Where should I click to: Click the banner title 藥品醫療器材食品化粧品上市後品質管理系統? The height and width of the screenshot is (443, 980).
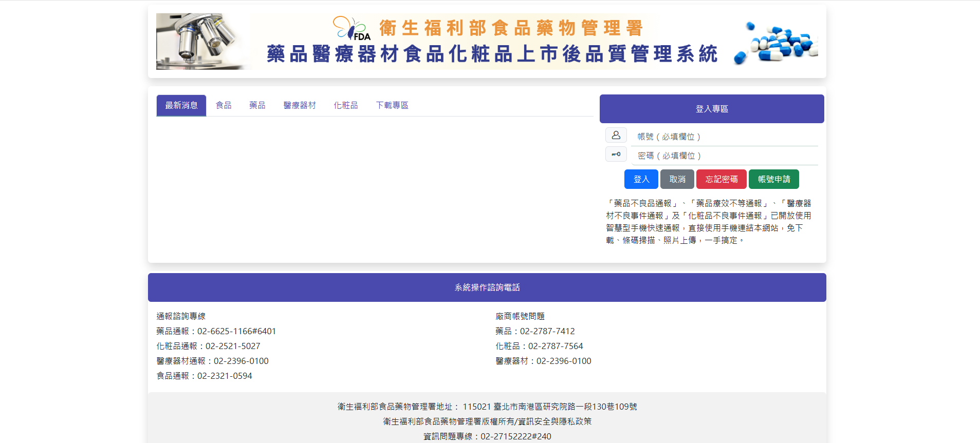[492, 54]
